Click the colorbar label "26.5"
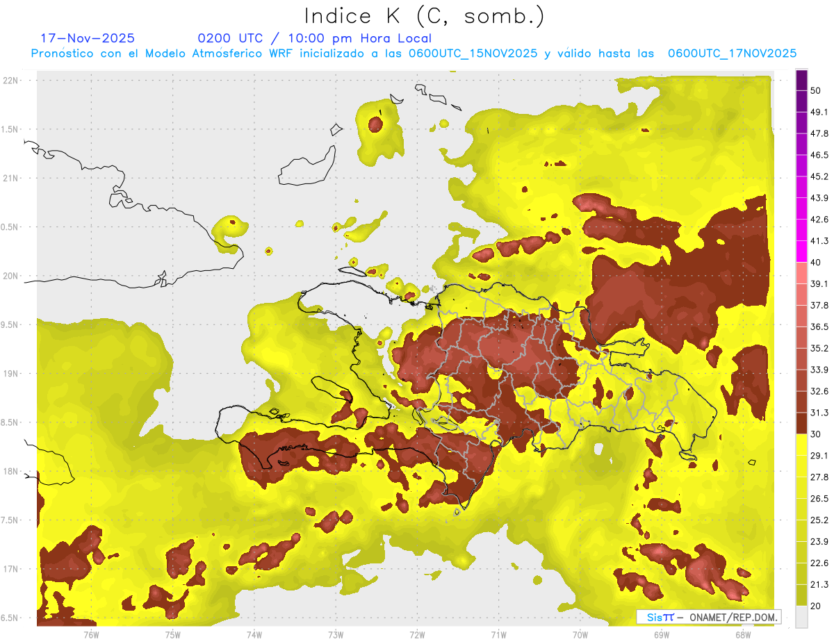This screenshot has width=834, height=644. (x=819, y=498)
